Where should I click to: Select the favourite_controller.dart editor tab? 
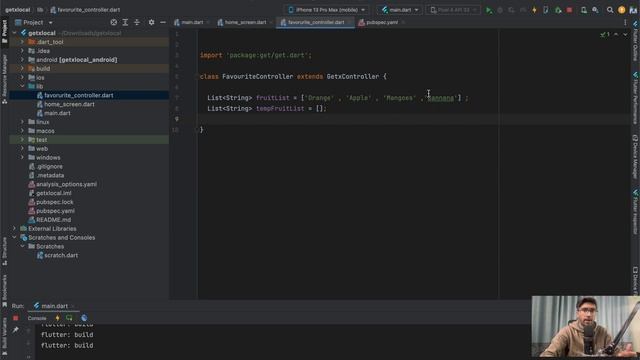tap(315, 22)
